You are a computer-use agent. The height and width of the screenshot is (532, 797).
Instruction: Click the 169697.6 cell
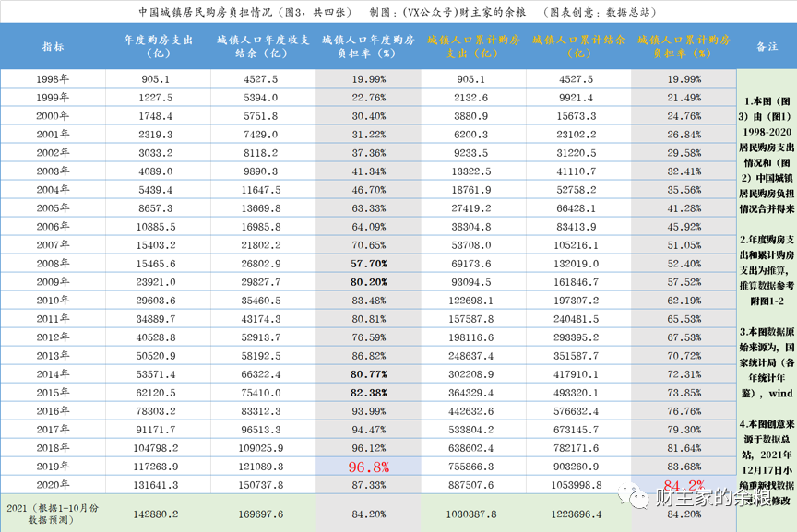(x=261, y=514)
